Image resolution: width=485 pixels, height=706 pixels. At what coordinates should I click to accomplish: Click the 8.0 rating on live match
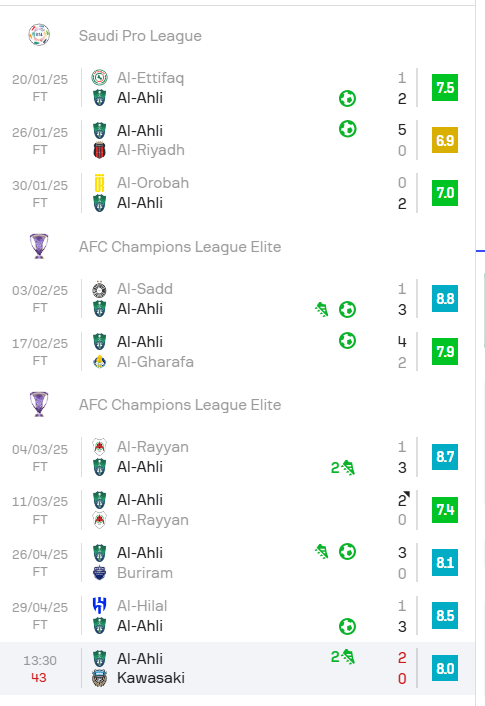tap(444, 668)
